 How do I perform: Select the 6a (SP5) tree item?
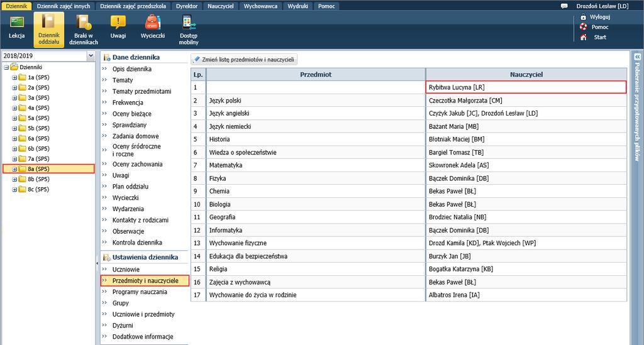click(x=38, y=138)
